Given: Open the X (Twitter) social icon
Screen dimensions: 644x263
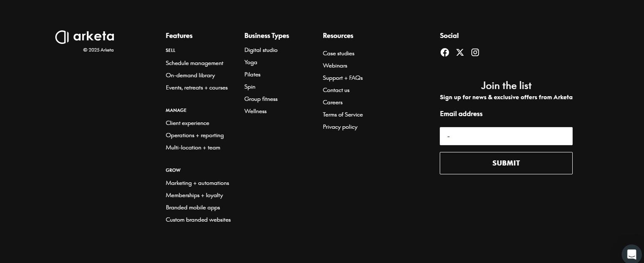Looking at the screenshot, I should click(460, 52).
